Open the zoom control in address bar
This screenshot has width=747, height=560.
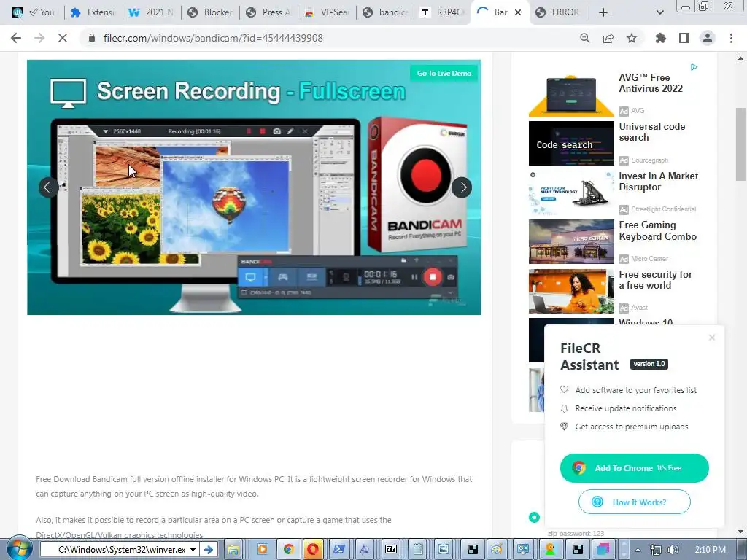point(584,38)
